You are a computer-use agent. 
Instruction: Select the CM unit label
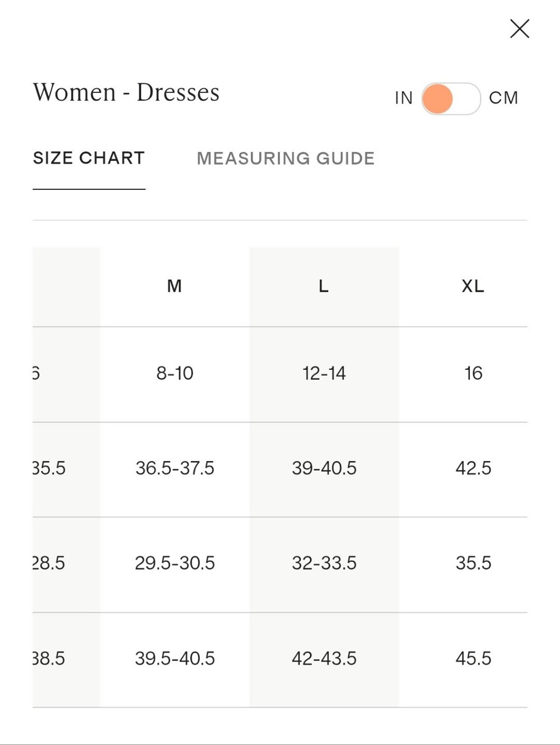click(503, 98)
